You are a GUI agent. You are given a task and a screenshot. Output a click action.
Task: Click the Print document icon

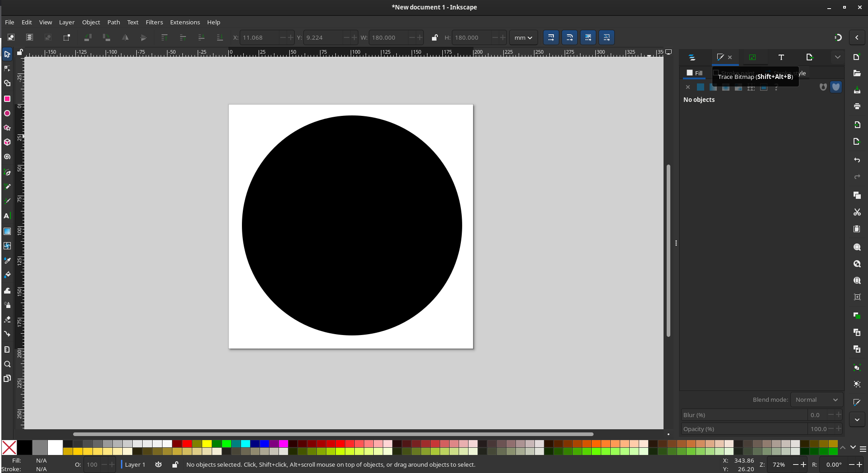857,106
